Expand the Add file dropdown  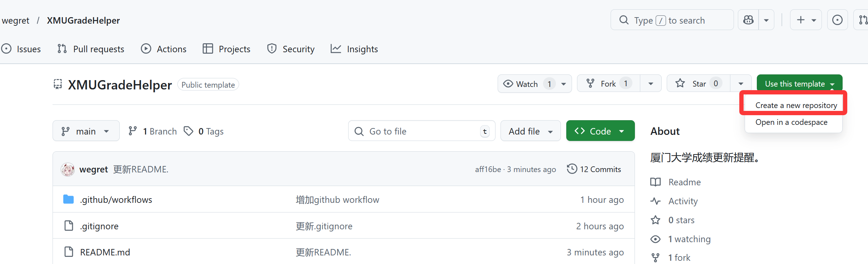(x=531, y=131)
